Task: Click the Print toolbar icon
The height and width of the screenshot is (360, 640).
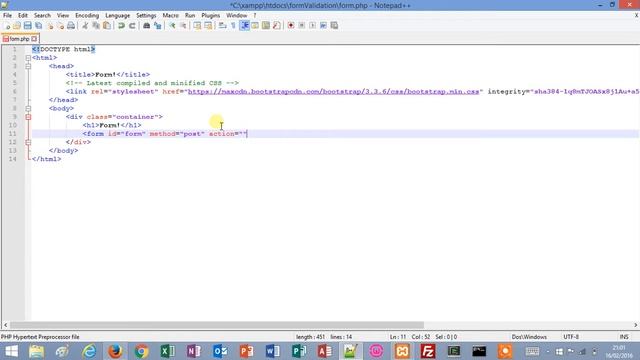Action: pyautogui.click(x=71, y=26)
